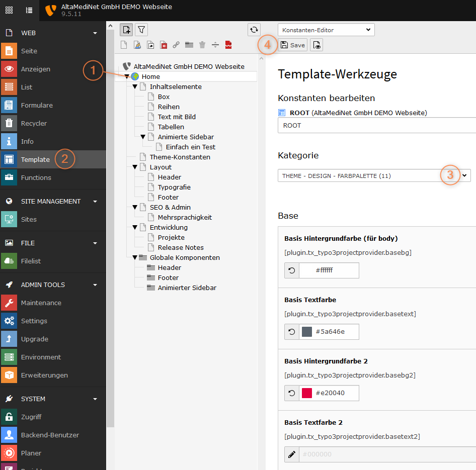Open the preview icon next to Save
The image size is (476, 470).
tap(316, 44)
